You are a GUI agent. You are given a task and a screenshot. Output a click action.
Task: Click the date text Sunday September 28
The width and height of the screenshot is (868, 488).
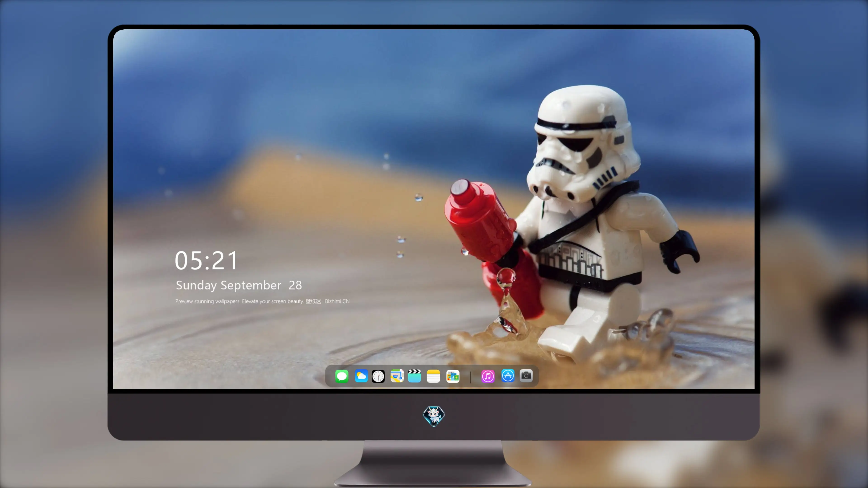238,285
